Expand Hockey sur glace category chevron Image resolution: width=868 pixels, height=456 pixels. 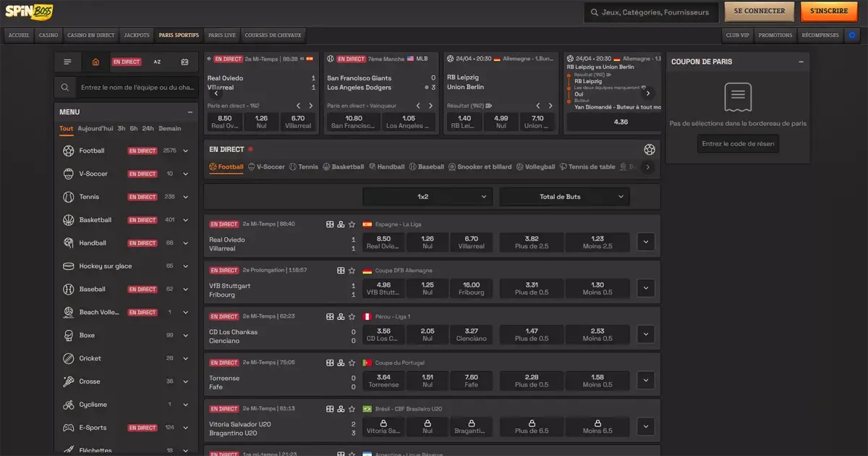coord(186,266)
